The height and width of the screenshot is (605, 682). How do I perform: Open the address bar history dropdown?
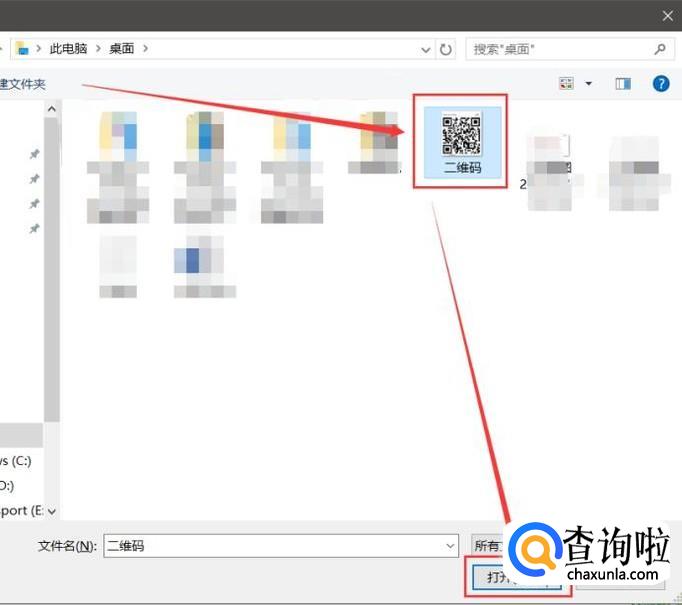[x=426, y=50]
